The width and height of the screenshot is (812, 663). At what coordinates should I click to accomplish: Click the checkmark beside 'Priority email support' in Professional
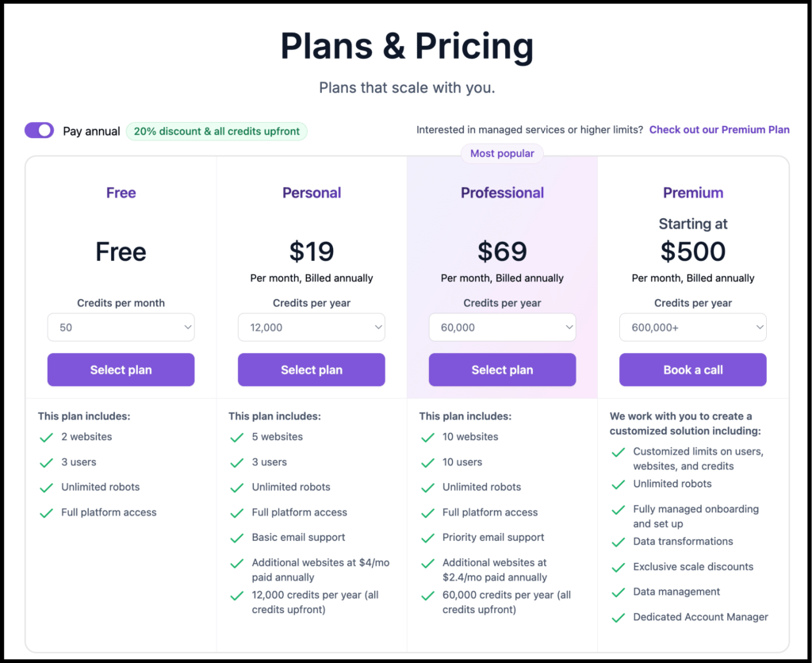point(427,537)
